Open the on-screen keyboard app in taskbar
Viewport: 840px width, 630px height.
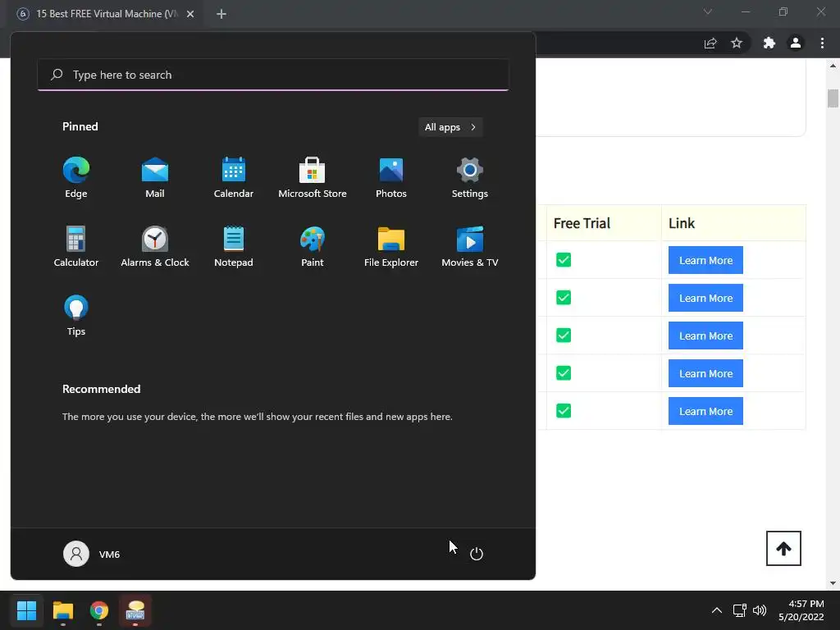point(135,610)
